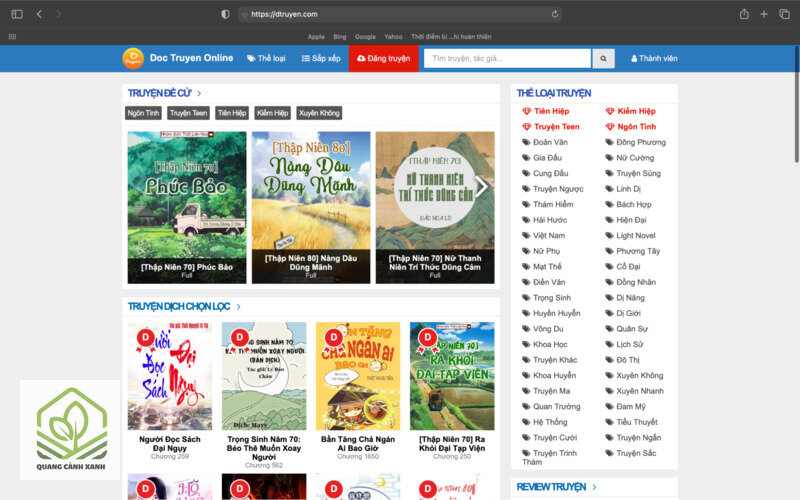Focus the Tìm truyện search field
This screenshot has height=500, width=800.
point(507,59)
